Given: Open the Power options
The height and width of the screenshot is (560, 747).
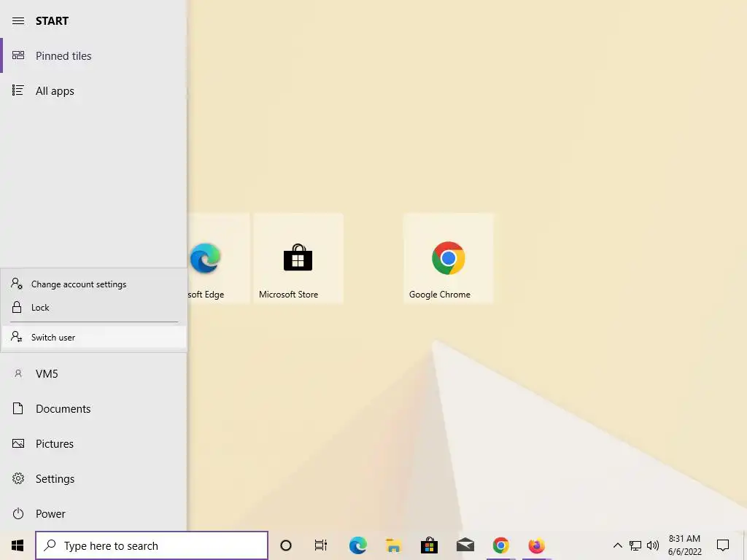Looking at the screenshot, I should [x=93, y=514].
